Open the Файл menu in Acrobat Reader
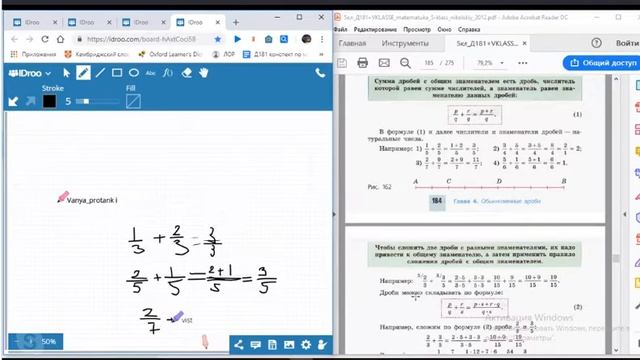640x360 pixels. [x=341, y=29]
